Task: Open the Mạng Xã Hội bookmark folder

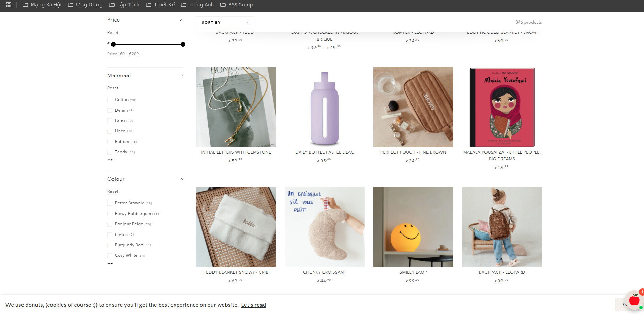Action: click(x=42, y=5)
